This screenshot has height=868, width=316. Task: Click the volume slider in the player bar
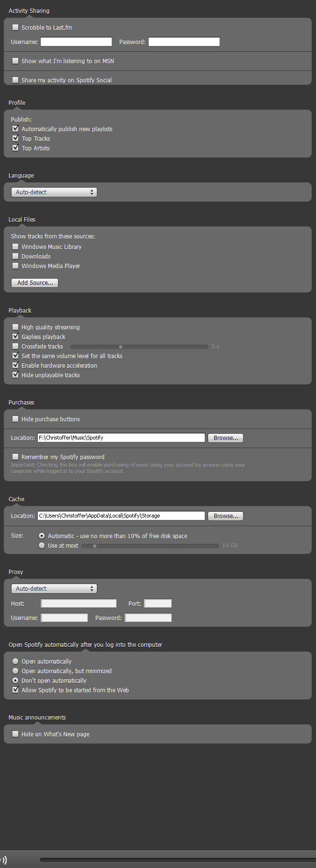tap(178, 860)
